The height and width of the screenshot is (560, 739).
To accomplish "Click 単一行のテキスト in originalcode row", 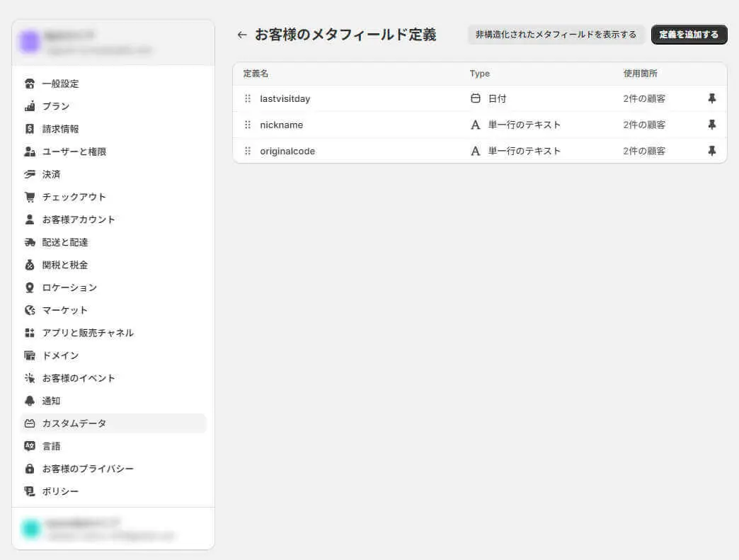I will click(x=524, y=152).
